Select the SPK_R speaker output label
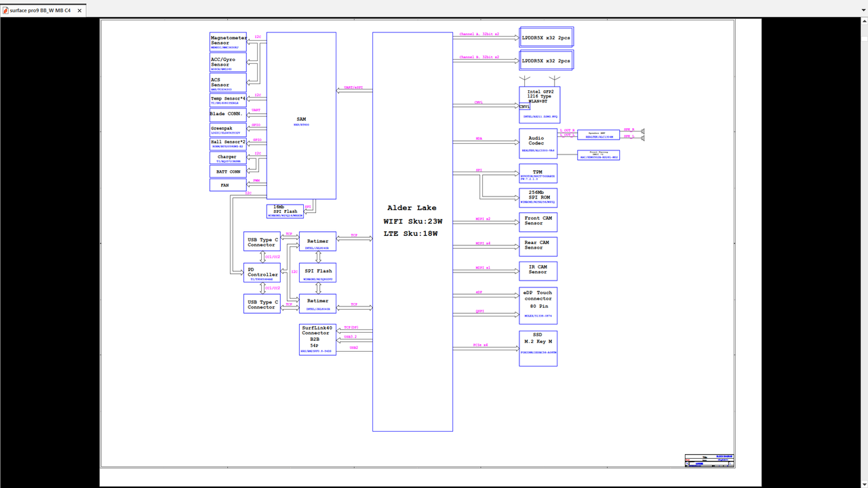 pyautogui.click(x=629, y=129)
